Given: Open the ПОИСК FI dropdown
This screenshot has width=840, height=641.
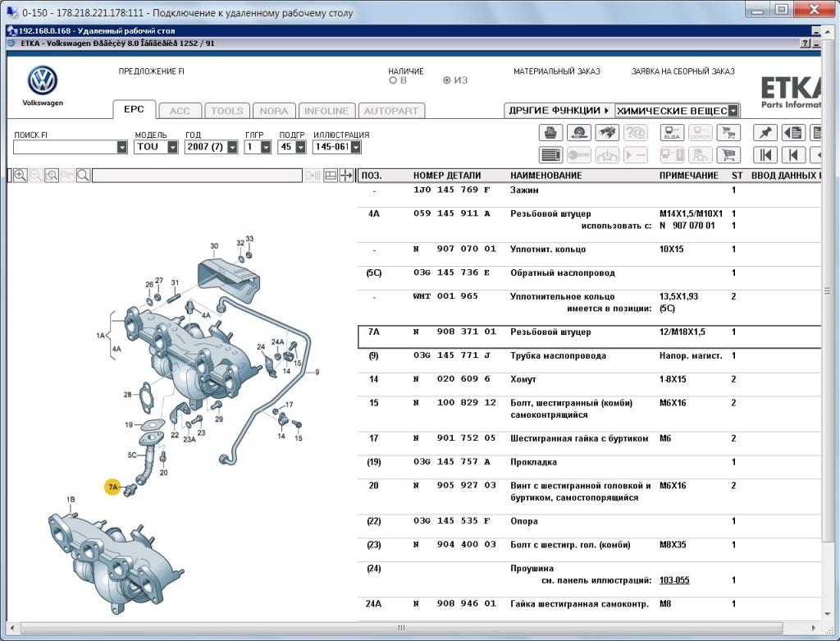Looking at the screenshot, I should click(x=122, y=147).
